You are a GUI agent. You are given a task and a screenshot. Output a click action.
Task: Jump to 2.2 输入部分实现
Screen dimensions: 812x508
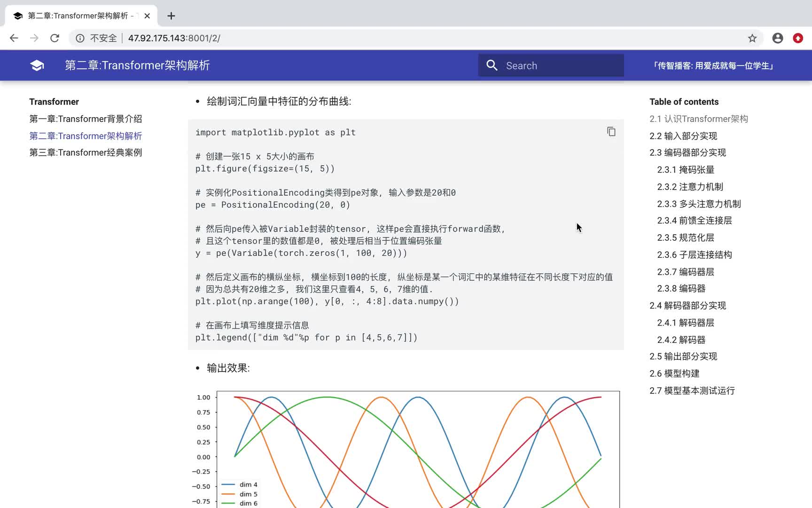(x=683, y=136)
